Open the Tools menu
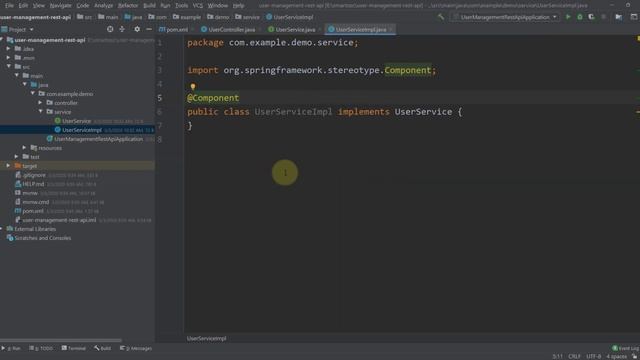 181,6
